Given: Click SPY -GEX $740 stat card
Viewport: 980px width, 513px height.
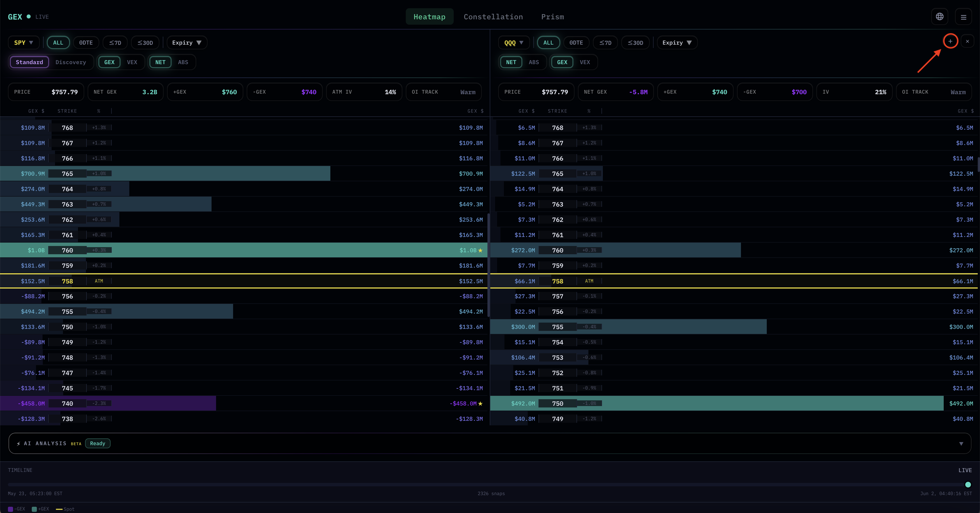Looking at the screenshot, I should coord(285,92).
